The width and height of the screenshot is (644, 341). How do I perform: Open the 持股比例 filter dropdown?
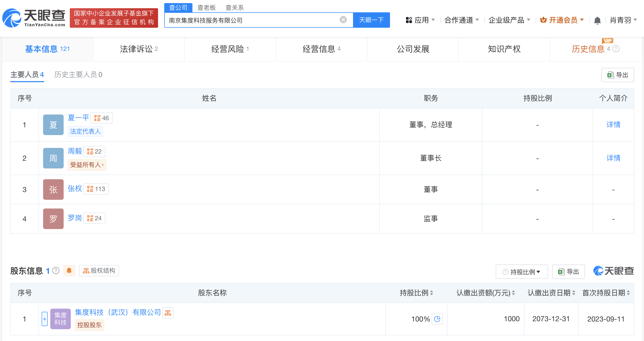tap(522, 272)
